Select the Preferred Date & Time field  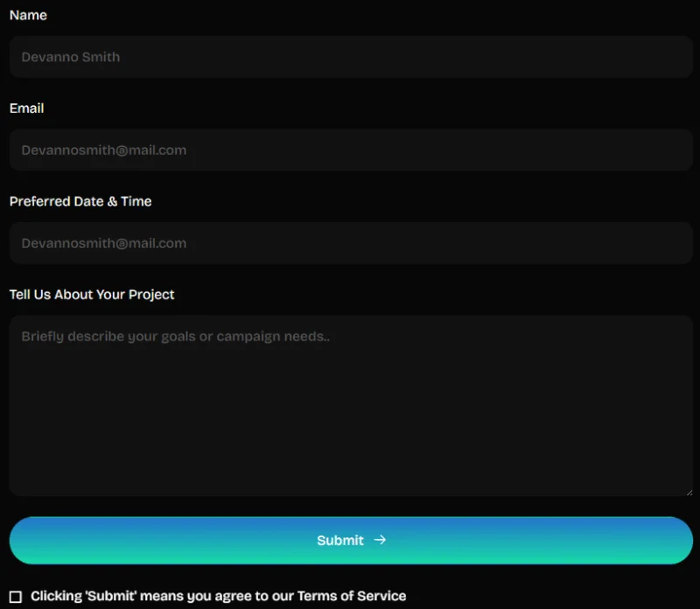coord(351,243)
